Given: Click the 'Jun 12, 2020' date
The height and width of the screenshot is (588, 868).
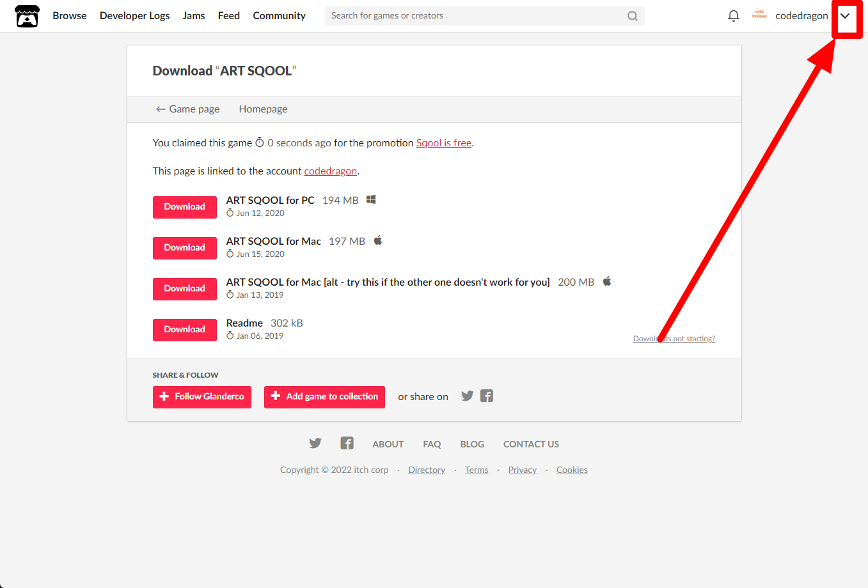Looking at the screenshot, I should (x=260, y=213).
